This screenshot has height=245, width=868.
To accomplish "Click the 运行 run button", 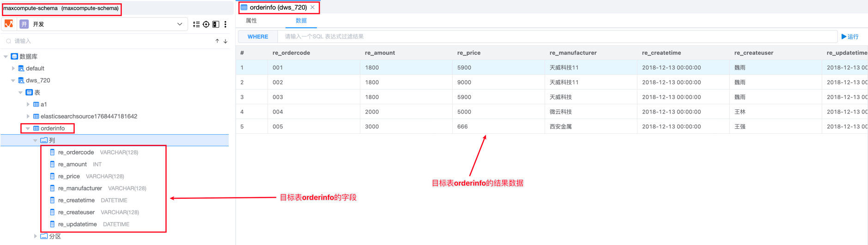I will [x=850, y=36].
